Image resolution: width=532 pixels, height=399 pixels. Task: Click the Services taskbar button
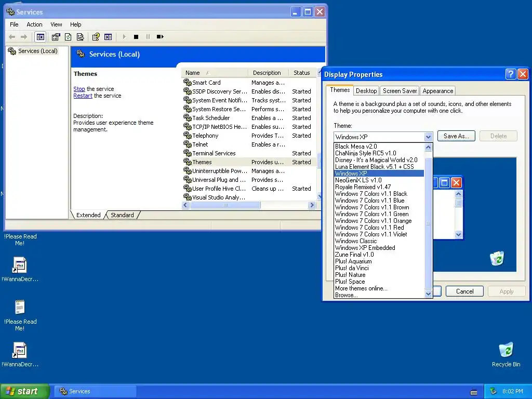point(96,391)
